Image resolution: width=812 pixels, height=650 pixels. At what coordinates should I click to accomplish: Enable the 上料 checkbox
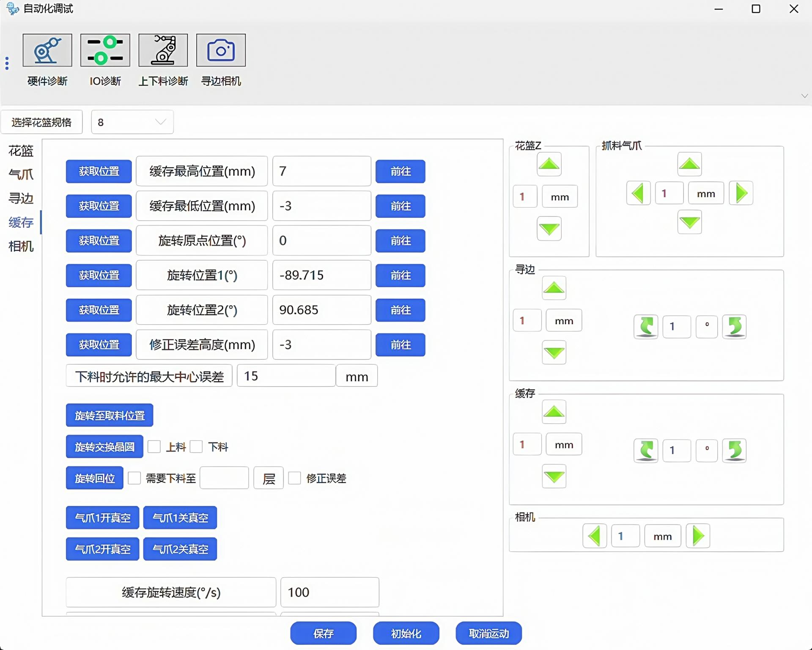tap(154, 446)
